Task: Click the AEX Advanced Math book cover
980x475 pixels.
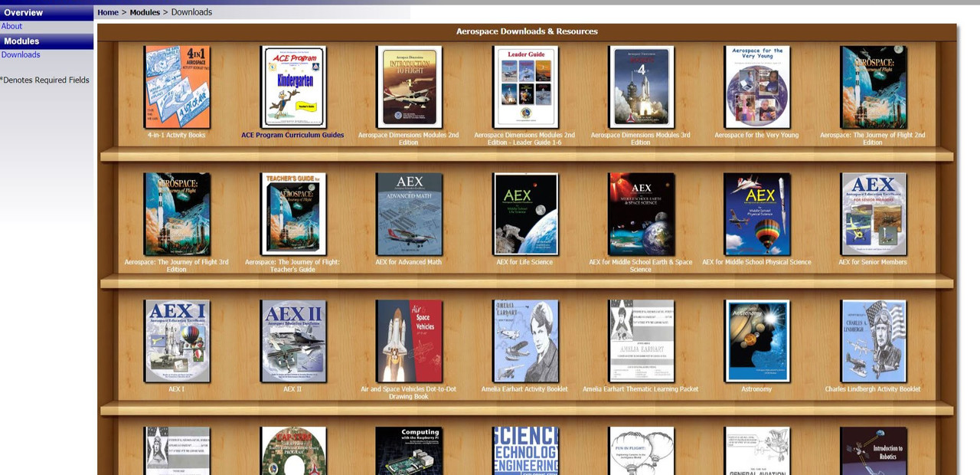Action: (409, 214)
